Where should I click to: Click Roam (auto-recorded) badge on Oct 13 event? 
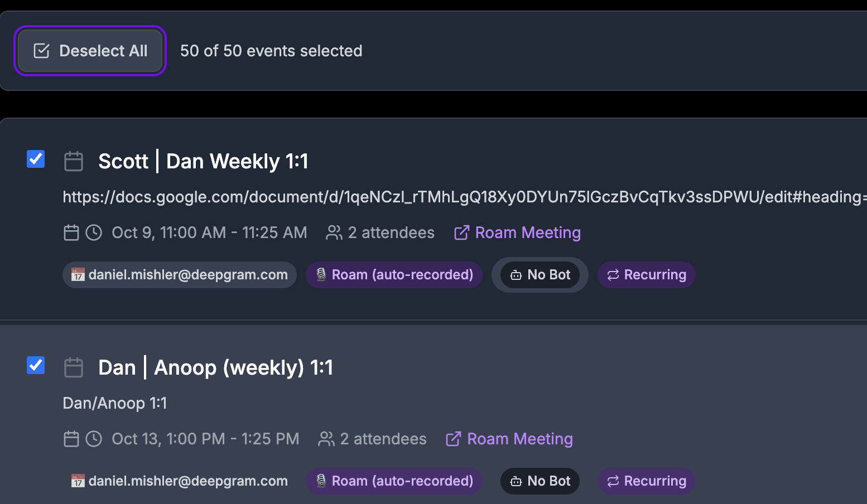click(x=394, y=481)
